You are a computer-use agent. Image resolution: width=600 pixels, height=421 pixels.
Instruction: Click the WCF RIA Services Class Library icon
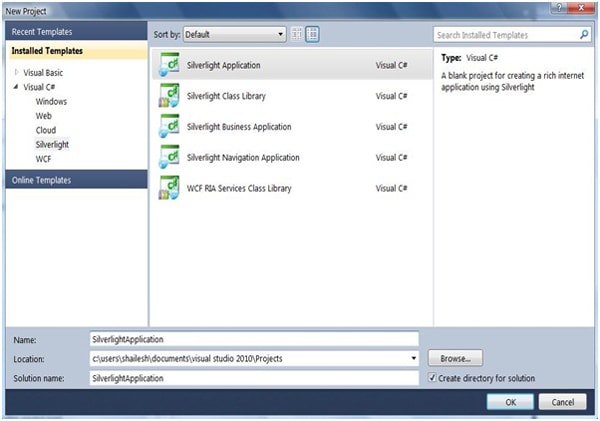pyautogui.click(x=169, y=188)
